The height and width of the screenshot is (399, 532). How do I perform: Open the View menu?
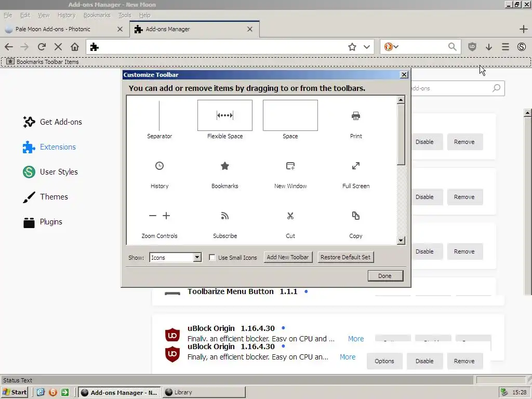click(44, 15)
